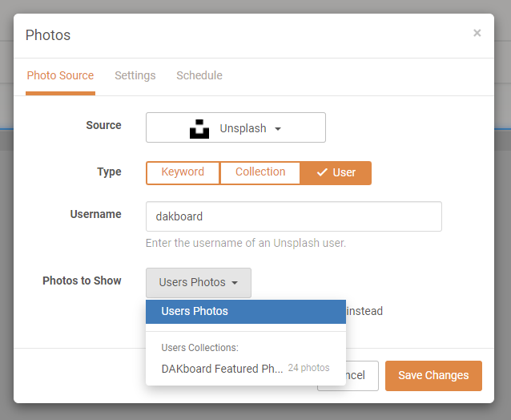511x420 pixels.
Task: Switch to the Photo Source tab
Action: click(x=60, y=75)
